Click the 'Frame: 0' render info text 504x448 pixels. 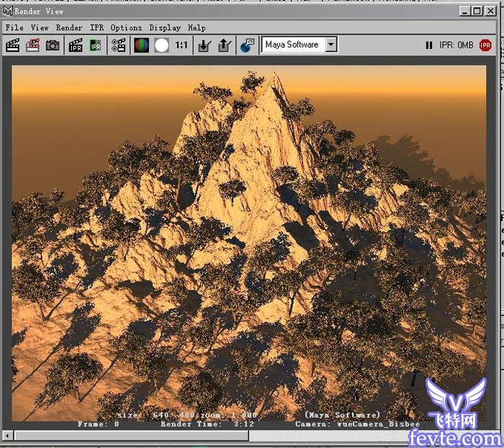click(99, 424)
